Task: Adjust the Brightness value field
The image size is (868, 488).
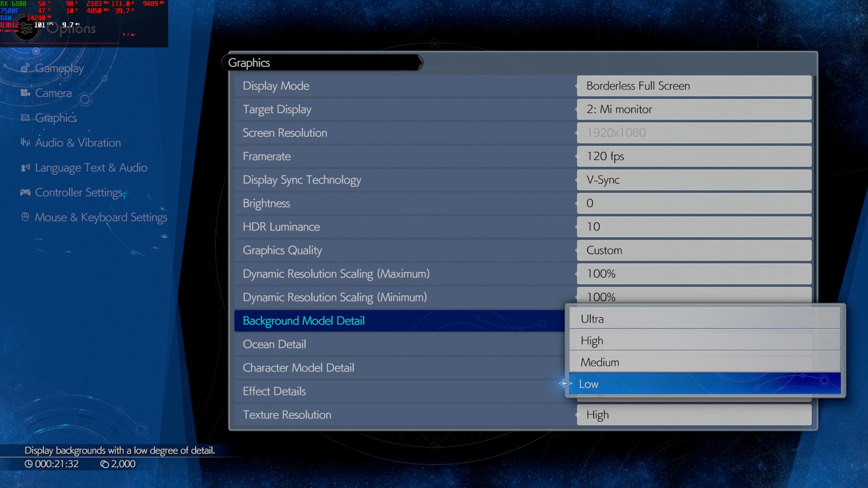Action: (694, 203)
